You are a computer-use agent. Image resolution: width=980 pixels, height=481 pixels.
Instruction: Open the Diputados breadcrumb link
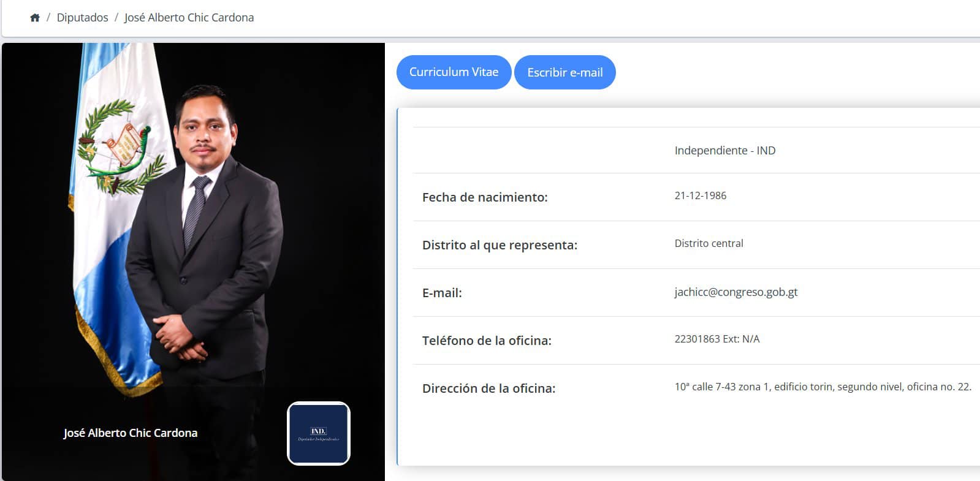(82, 18)
